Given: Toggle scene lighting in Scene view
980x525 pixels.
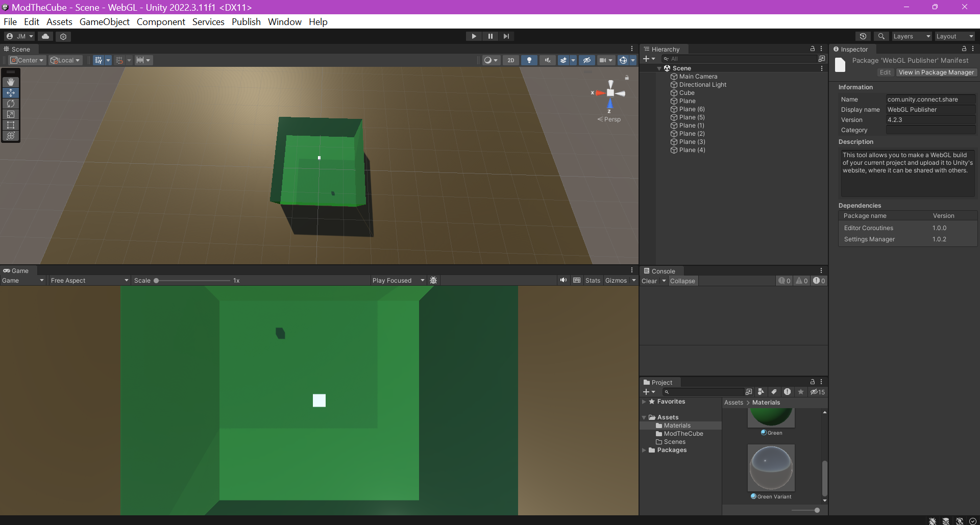Looking at the screenshot, I should [529, 60].
